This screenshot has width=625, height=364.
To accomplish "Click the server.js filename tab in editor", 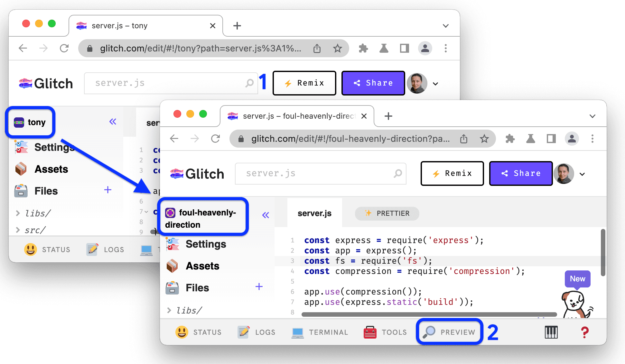I will [315, 212].
